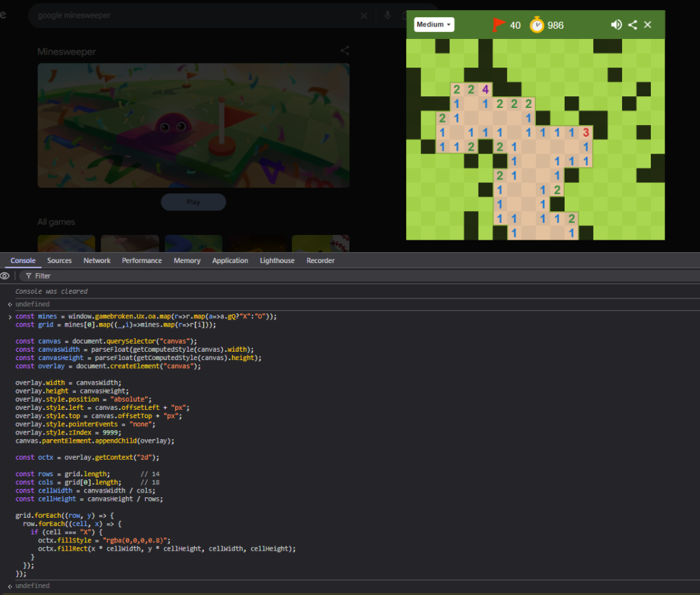Screen dimensions: 700x595
Task: Click the google minesweeper search box
Action: pyautogui.click(x=191, y=16)
